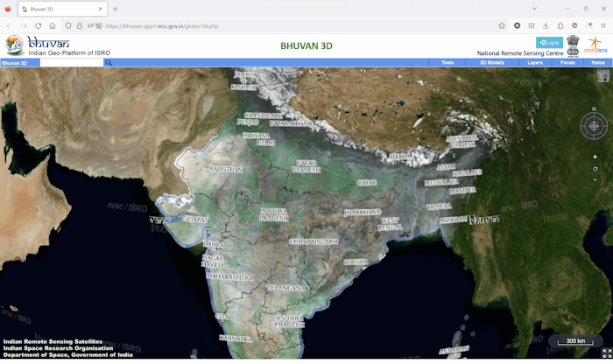Screen dimensions: 613x364
Task: Zoom in with the plus button
Action: (595, 157)
